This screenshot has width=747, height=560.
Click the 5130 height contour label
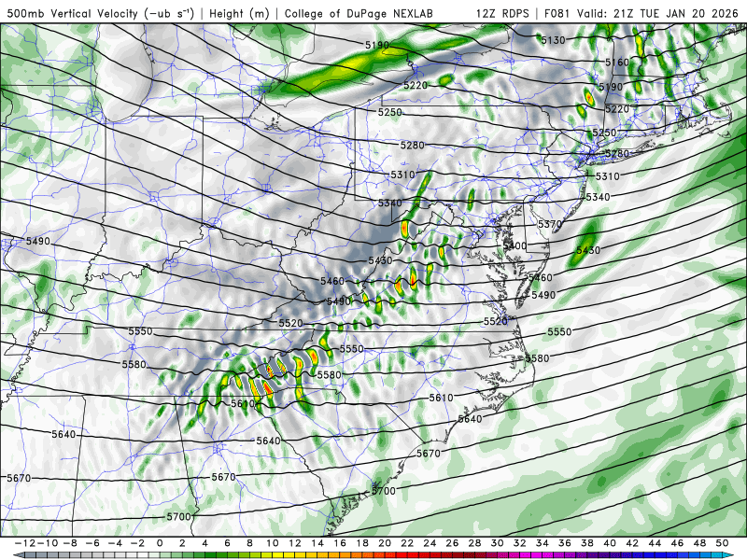click(x=553, y=40)
